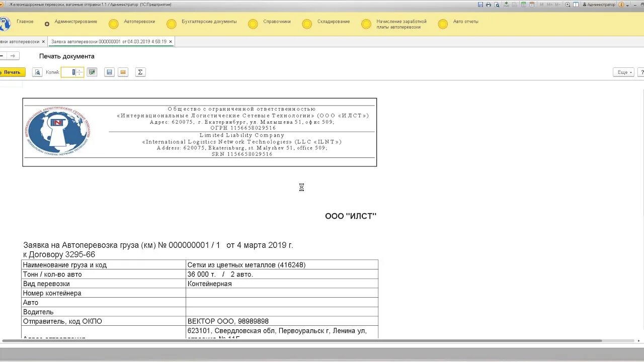Viewport: 644px width, 362px height.
Task: Click the Водитель cell
Action: click(x=104, y=312)
